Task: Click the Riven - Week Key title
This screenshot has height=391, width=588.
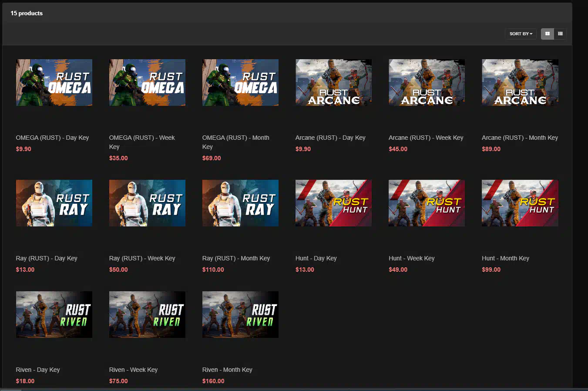Action: (x=133, y=370)
